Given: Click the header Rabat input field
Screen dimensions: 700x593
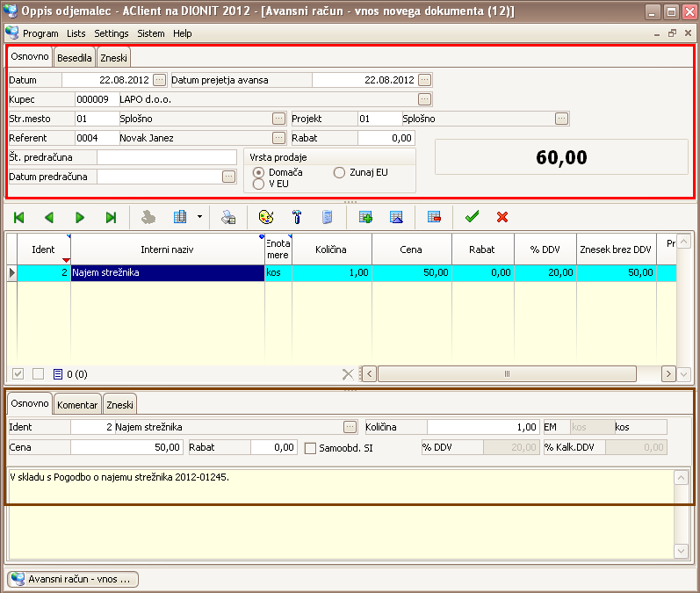Looking at the screenshot, I should click(x=386, y=138).
